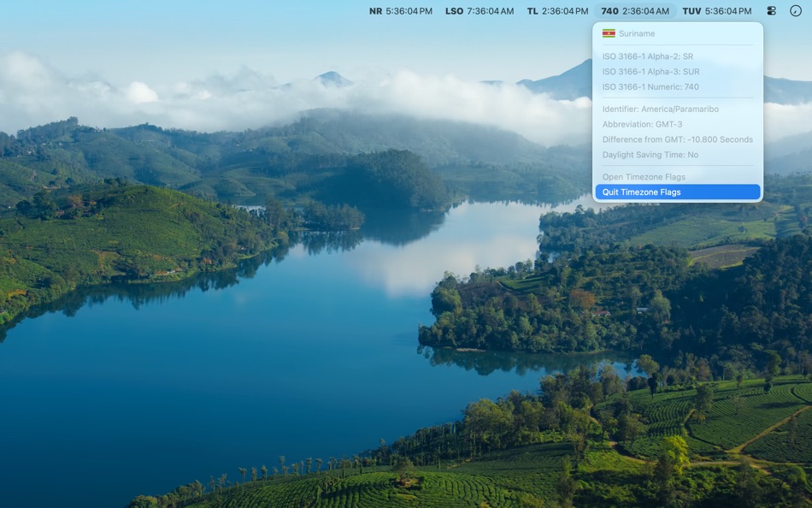812x508 pixels.
Task: Select the ISO 3166-1 Alpha-3: SUR entry
Action: click(x=651, y=71)
